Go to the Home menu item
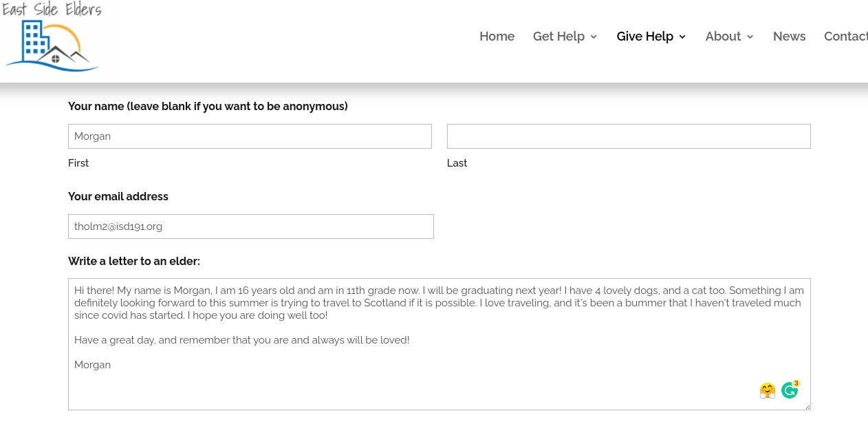 [x=497, y=36]
